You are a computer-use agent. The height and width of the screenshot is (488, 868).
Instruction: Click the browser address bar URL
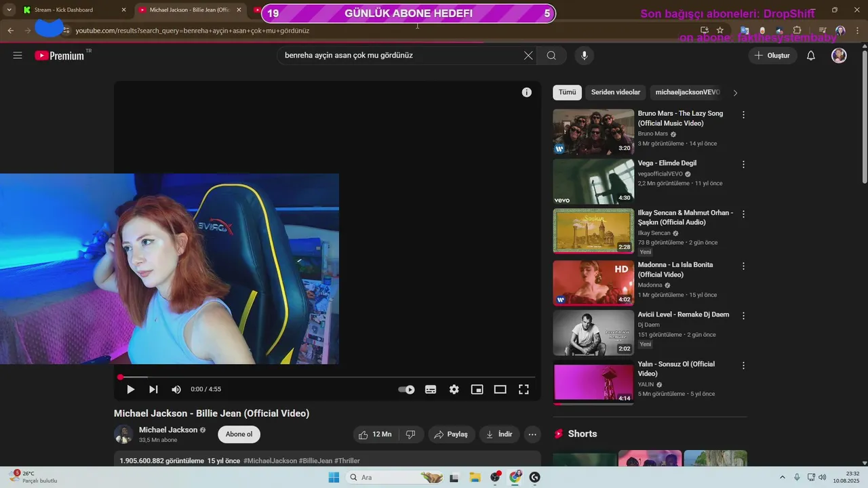click(x=193, y=30)
